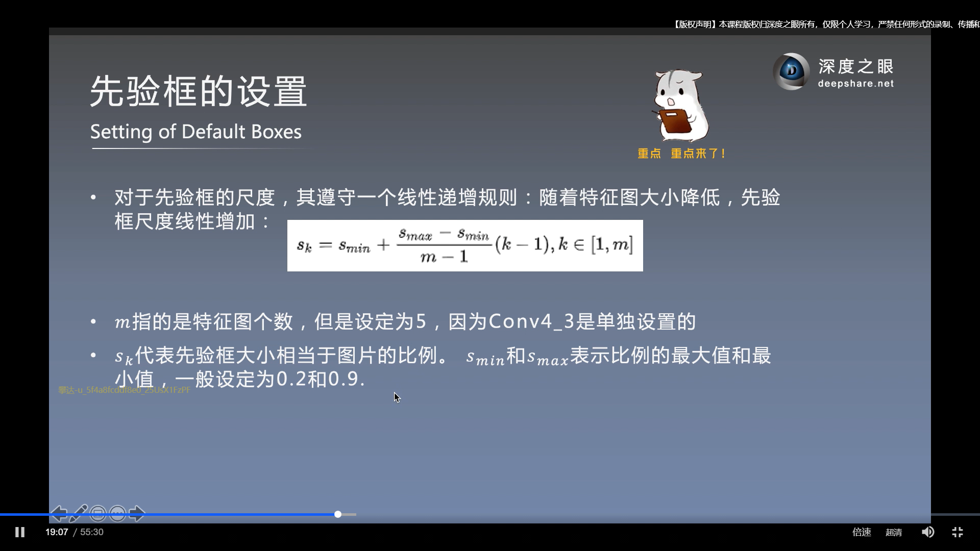Pause the video playback
This screenshot has width=980, height=551.
pos(20,532)
